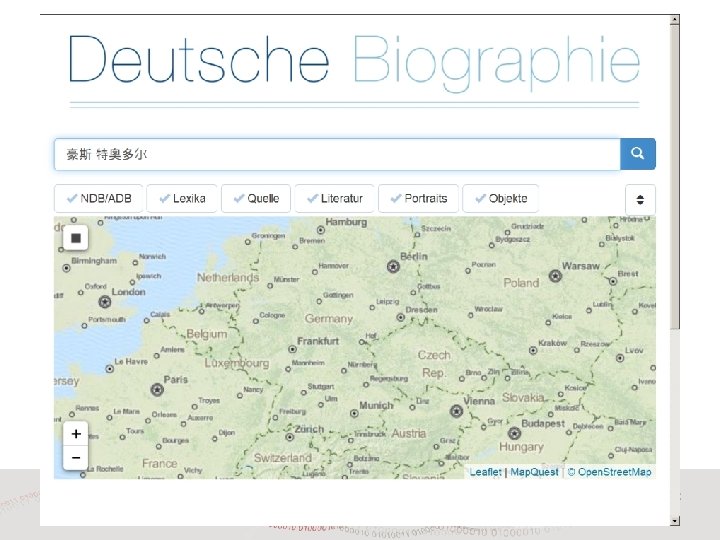
Task: Click the Hamburg city marker on map
Action: [x=321, y=230]
